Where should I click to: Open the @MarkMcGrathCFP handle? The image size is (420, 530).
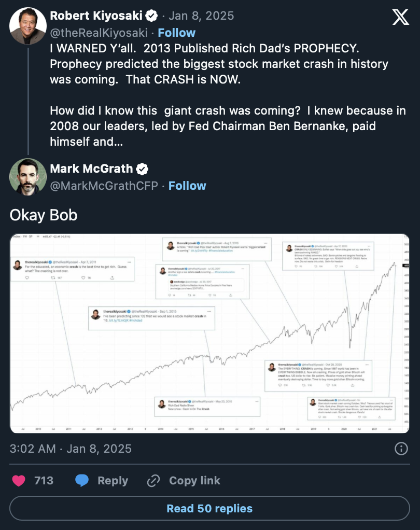point(104,186)
